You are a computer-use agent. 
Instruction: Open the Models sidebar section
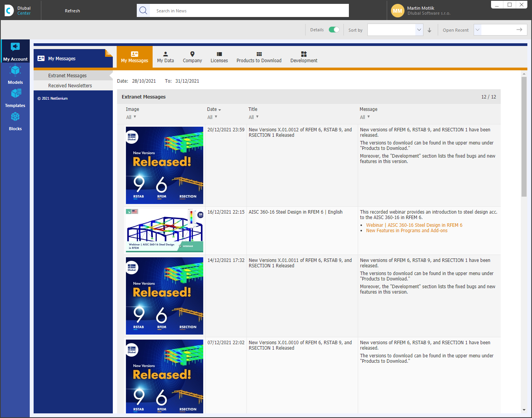pos(15,75)
